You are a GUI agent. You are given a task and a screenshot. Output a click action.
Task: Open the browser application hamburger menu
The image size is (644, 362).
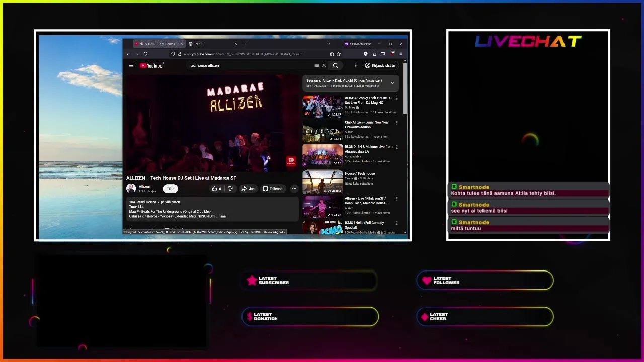click(401, 54)
